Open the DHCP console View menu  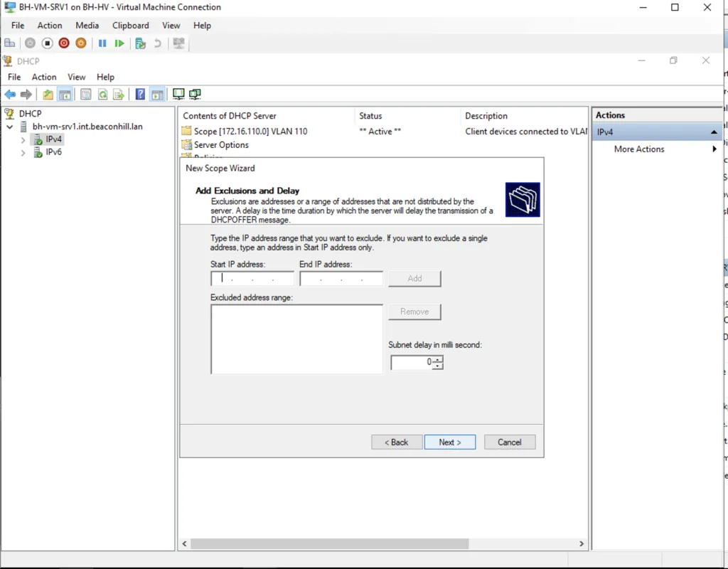click(77, 77)
